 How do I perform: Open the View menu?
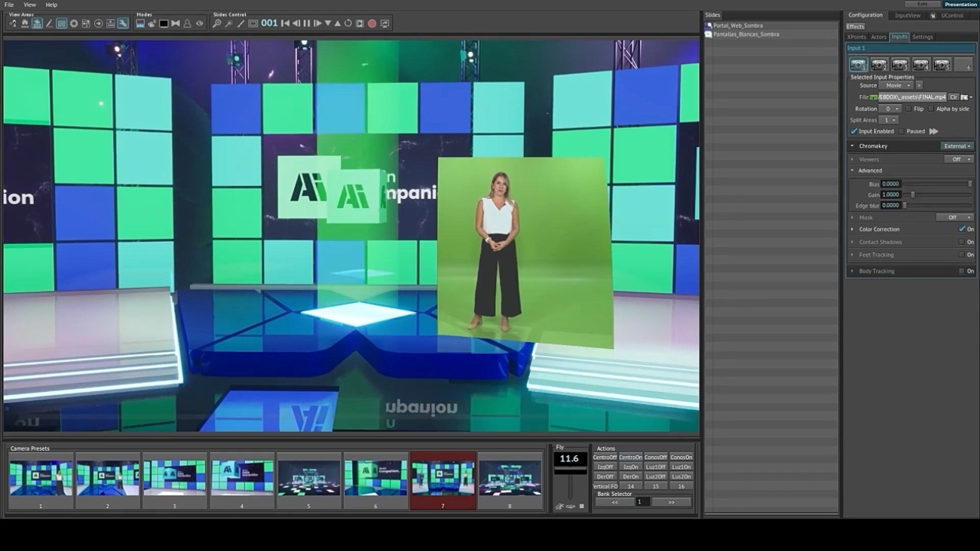pyautogui.click(x=29, y=5)
